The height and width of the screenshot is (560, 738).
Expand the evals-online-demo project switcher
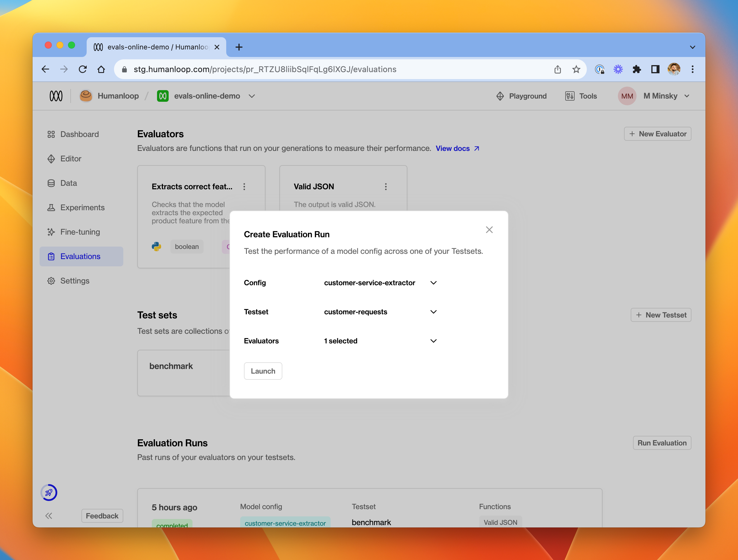point(252,96)
